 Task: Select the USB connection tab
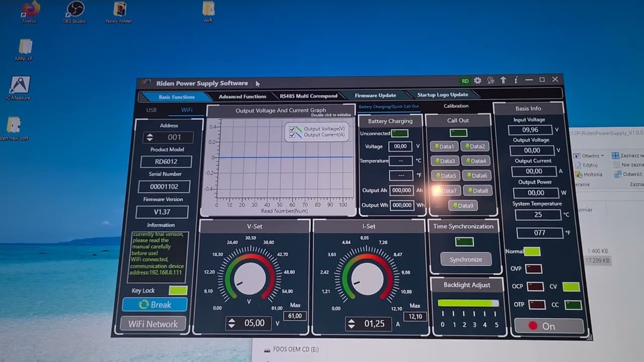click(x=151, y=110)
